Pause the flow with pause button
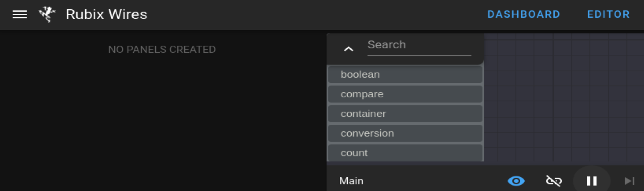Image resolution: width=644 pixels, height=191 pixels. coord(592,181)
